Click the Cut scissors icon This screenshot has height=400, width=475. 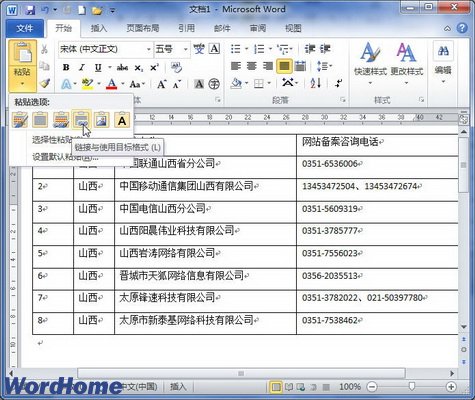coord(44,50)
